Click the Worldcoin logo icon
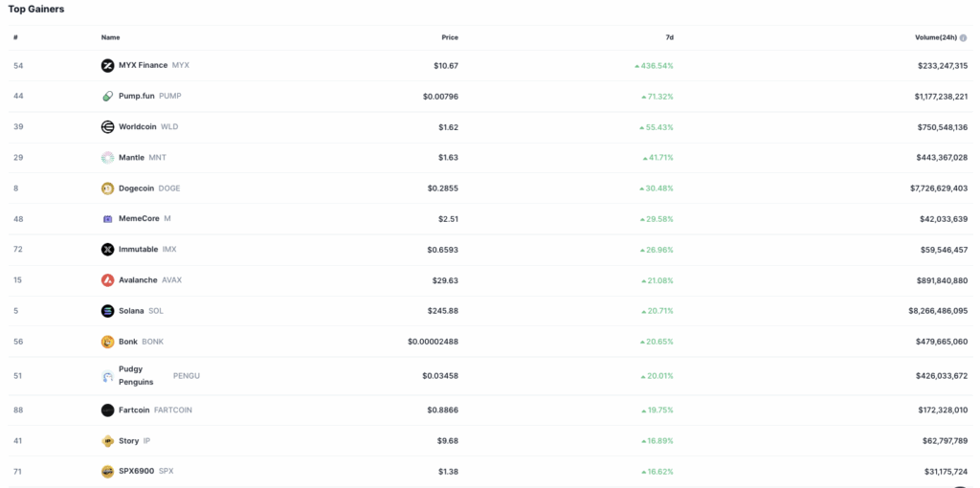980x488 pixels. click(x=107, y=127)
